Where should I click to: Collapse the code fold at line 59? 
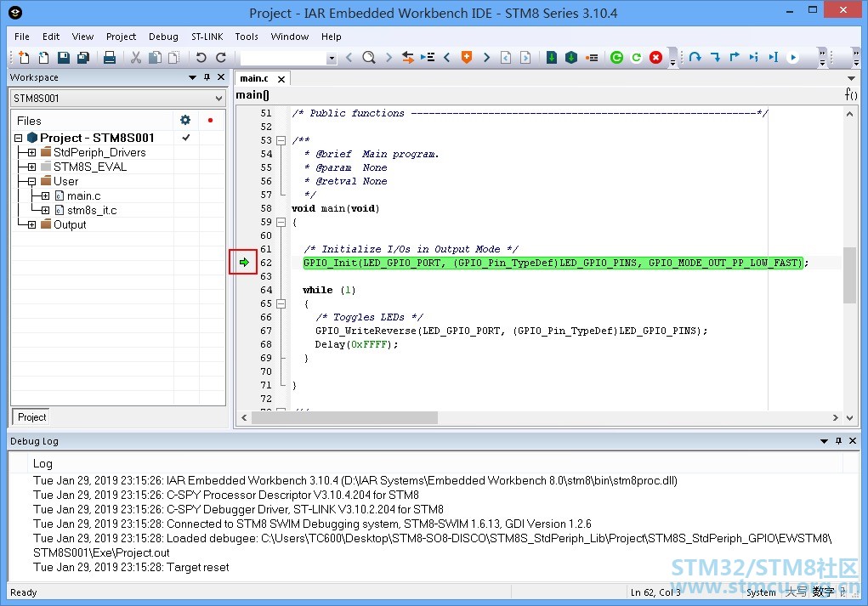(281, 222)
